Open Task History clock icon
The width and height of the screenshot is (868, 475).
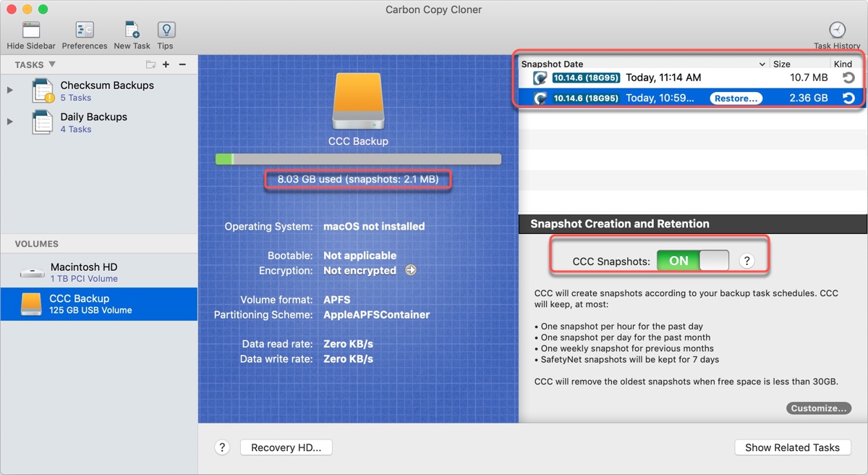(x=837, y=30)
